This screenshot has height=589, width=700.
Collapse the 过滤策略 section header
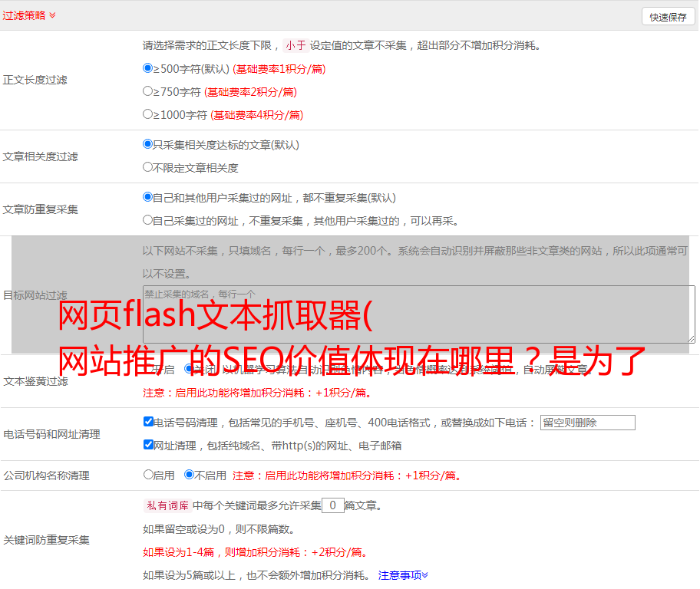pyautogui.click(x=29, y=15)
